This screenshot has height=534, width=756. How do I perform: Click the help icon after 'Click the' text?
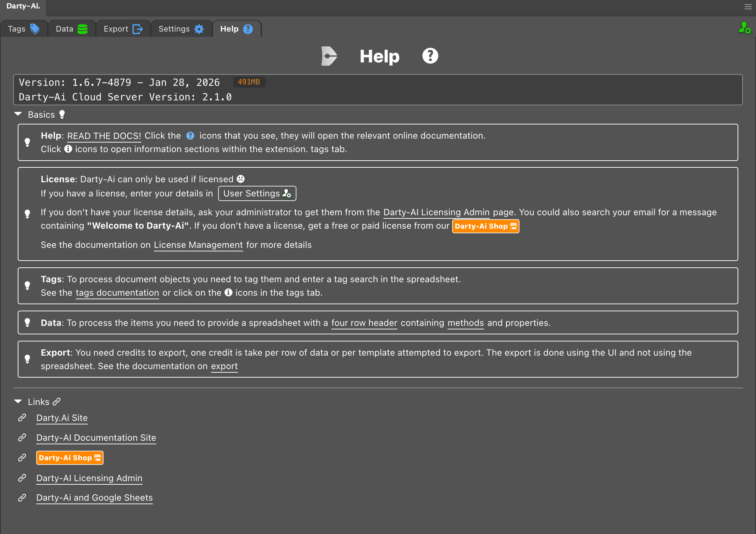190,135
